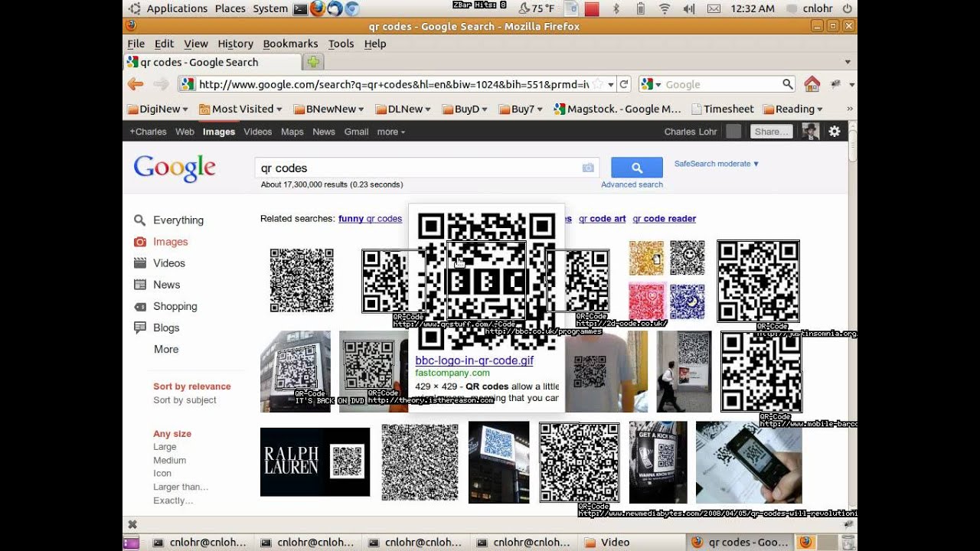Switch to the Video folder taskbar window
980x551 pixels.
(607, 543)
